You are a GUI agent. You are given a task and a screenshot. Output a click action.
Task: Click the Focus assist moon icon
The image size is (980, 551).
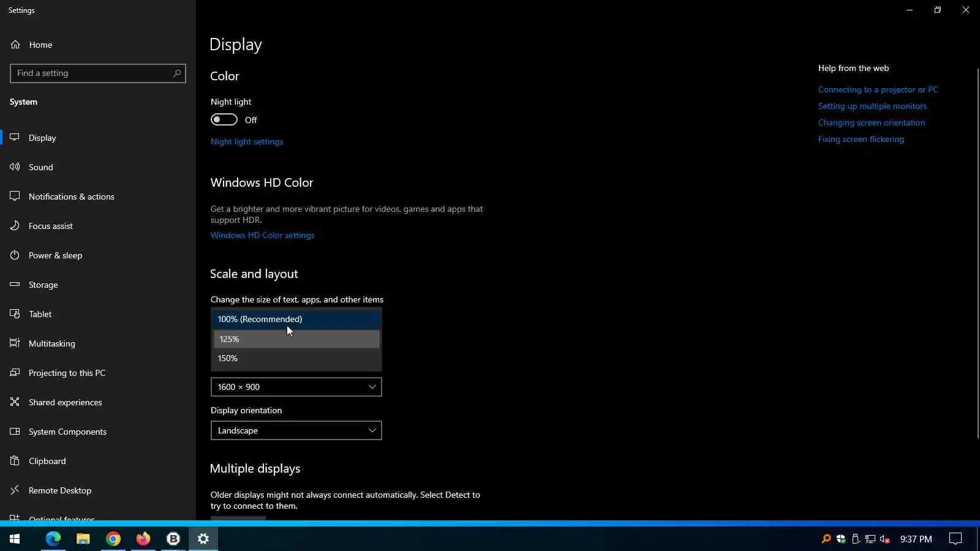(x=15, y=226)
